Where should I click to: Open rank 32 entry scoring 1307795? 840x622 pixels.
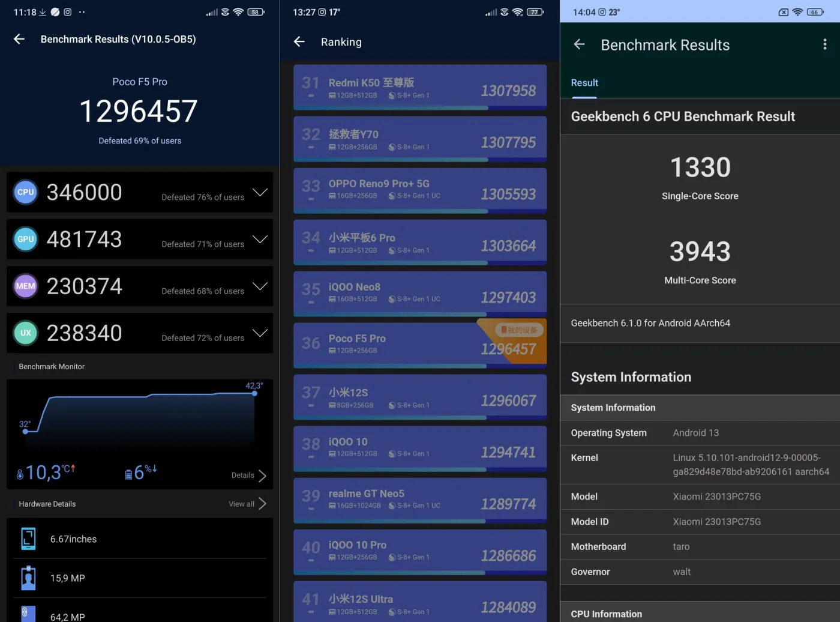[420, 139]
